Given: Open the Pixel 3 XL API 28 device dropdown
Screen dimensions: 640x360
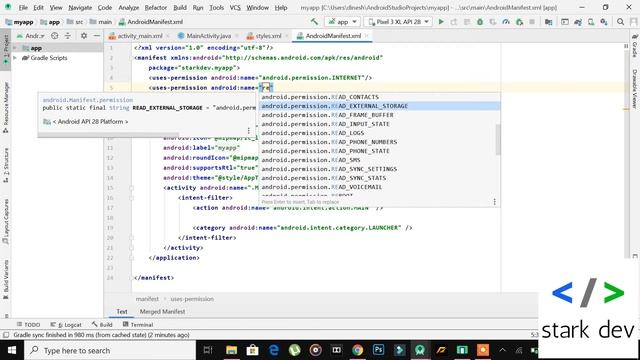Looking at the screenshot, I should (398, 22).
